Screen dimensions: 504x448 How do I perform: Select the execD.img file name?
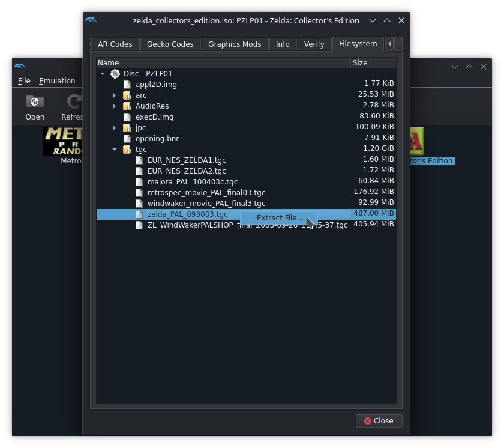coord(154,117)
